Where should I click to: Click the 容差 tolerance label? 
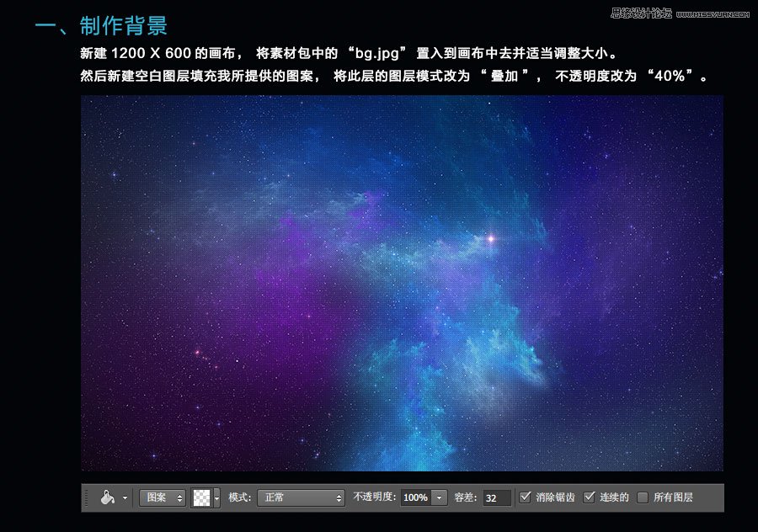click(x=466, y=497)
